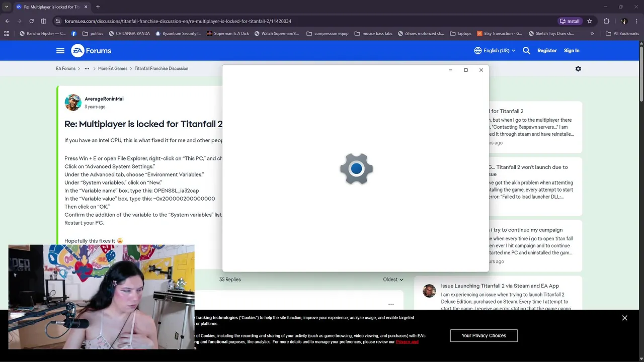Maximize the loading settings window

tap(466, 70)
